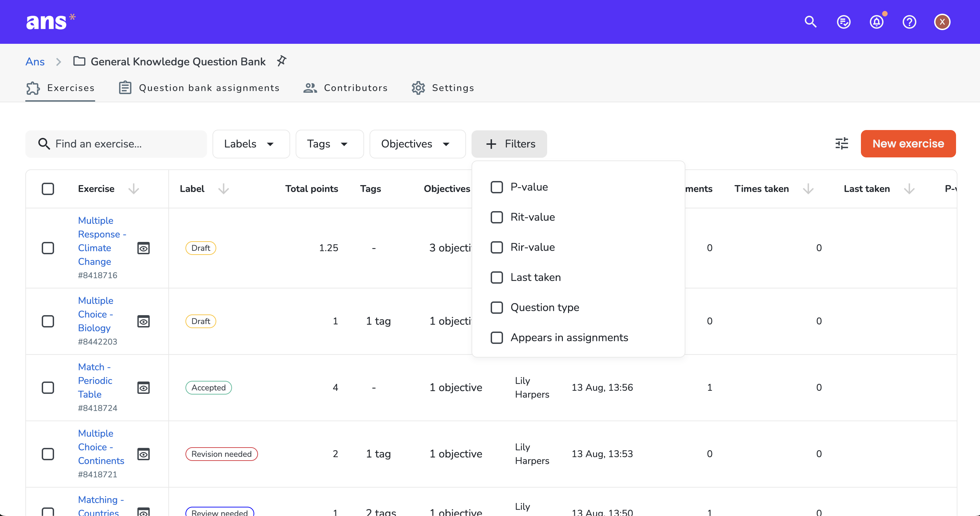This screenshot has width=980, height=516.
Task: Toggle the Question type filter checkbox
Action: [x=497, y=308]
